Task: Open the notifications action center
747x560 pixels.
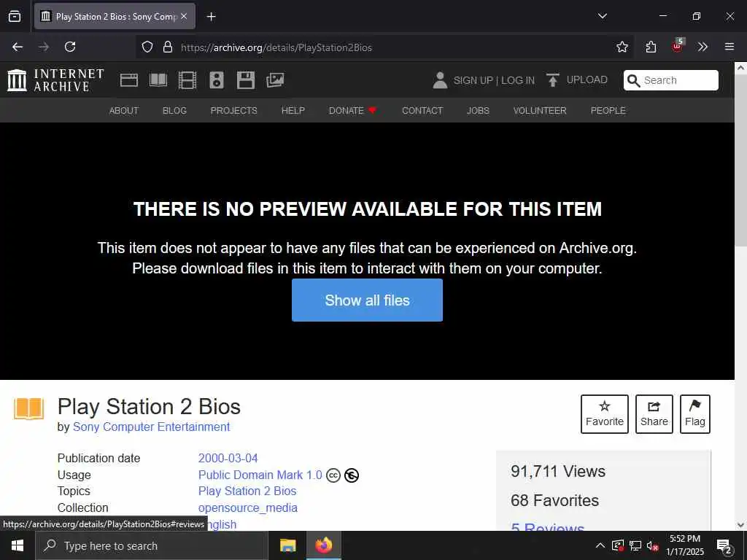Action: (724, 547)
